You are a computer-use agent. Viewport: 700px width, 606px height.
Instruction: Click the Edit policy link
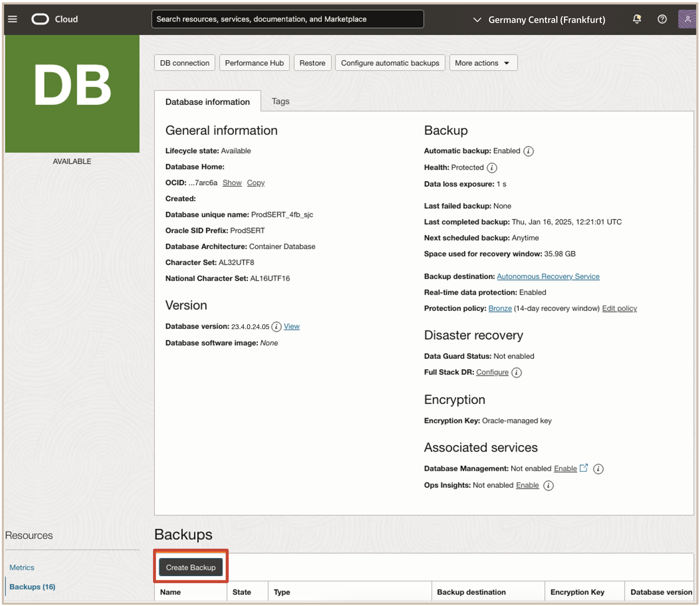[x=619, y=308]
